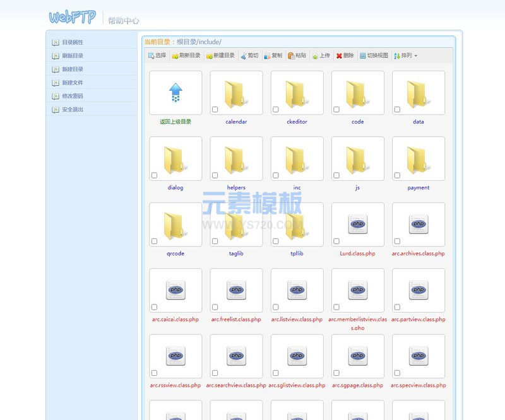This screenshot has height=420, width=505.
Task: Click the arc.rssview.class.php file icon
Action: [175, 356]
